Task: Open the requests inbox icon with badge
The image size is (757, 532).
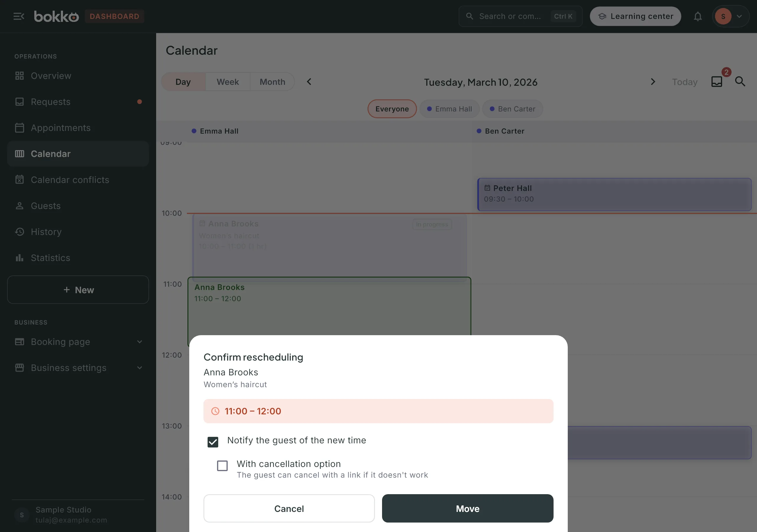Action: pos(717,81)
